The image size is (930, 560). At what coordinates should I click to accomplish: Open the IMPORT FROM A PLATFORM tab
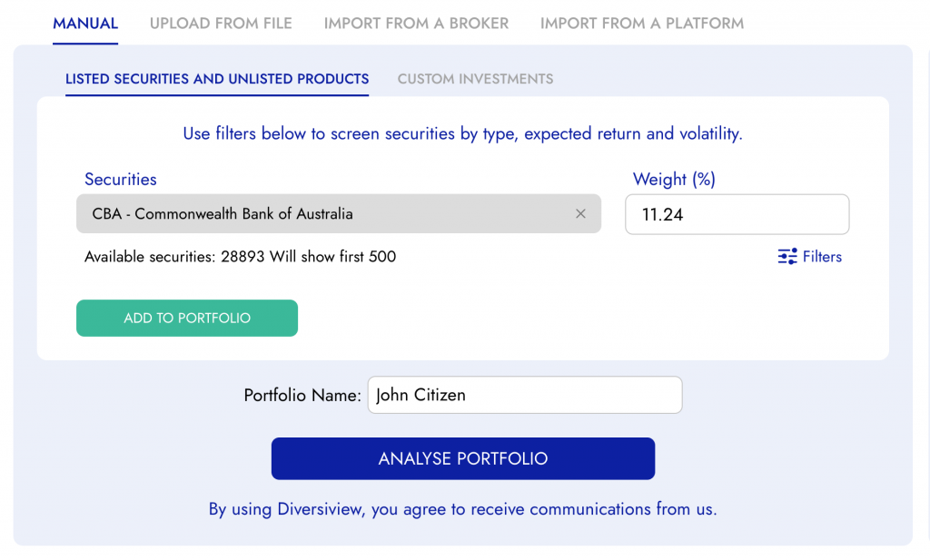[x=641, y=24]
